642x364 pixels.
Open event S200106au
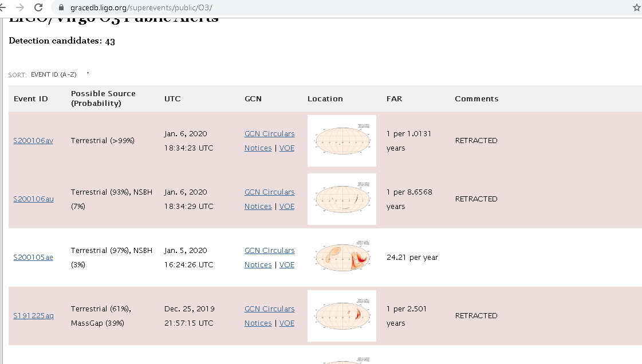click(x=34, y=199)
